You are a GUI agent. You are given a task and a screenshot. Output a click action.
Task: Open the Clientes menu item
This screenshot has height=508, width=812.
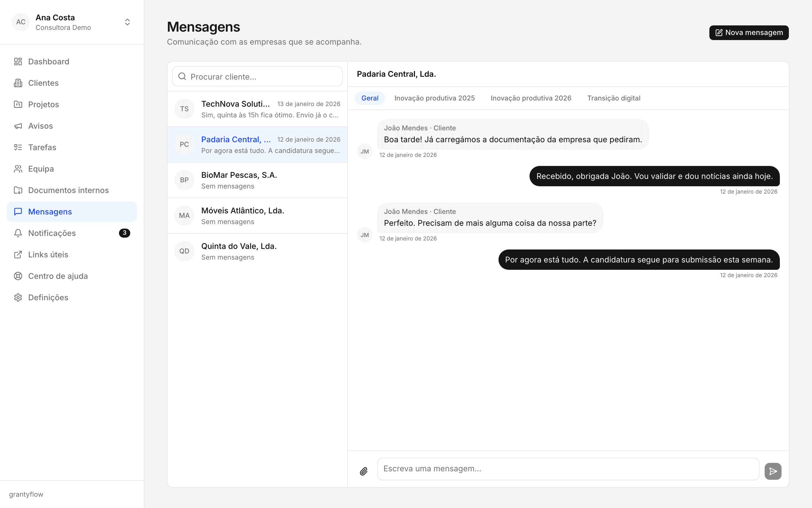click(72, 83)
